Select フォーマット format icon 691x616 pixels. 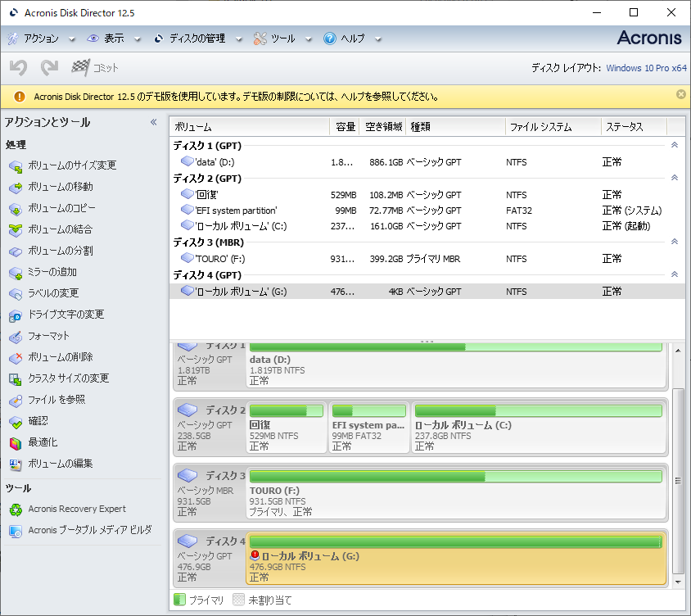[x=16, y=337]
